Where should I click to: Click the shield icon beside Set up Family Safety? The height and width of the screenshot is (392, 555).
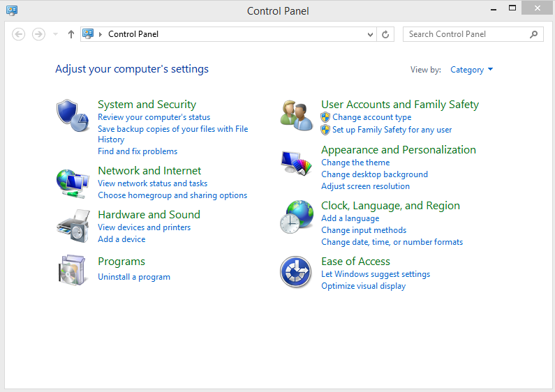325,130
